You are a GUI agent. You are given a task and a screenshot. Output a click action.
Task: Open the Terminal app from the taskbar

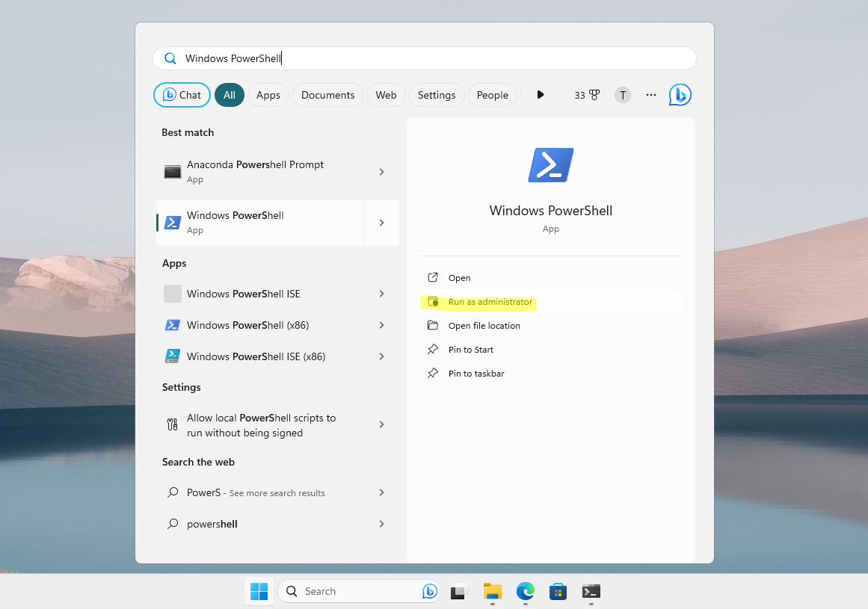click(591, 591)
